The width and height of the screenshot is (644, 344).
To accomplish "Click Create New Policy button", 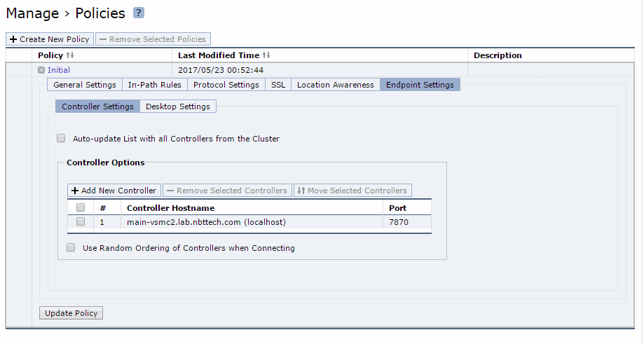I will (x=50, y=39).
